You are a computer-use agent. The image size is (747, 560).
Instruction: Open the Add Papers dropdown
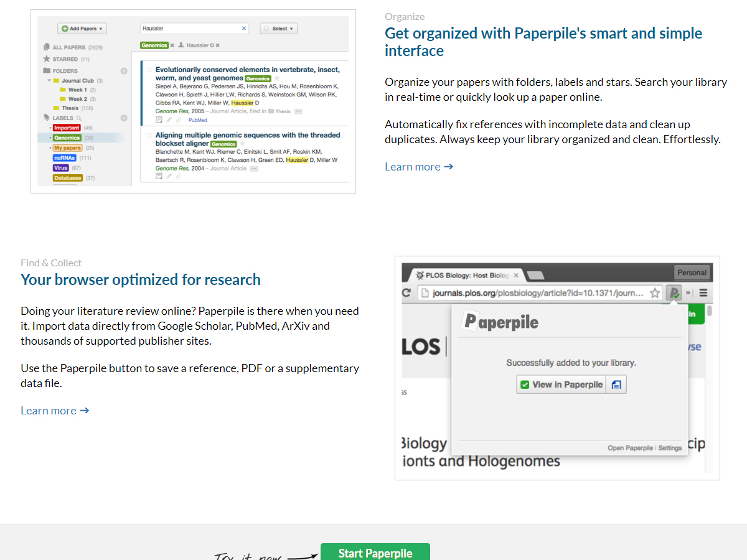82,29
